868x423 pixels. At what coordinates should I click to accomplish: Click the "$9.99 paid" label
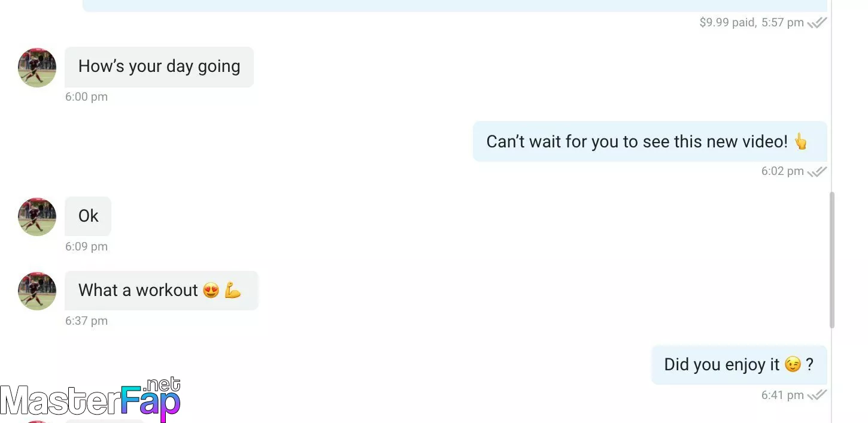[x=728, y=23]
